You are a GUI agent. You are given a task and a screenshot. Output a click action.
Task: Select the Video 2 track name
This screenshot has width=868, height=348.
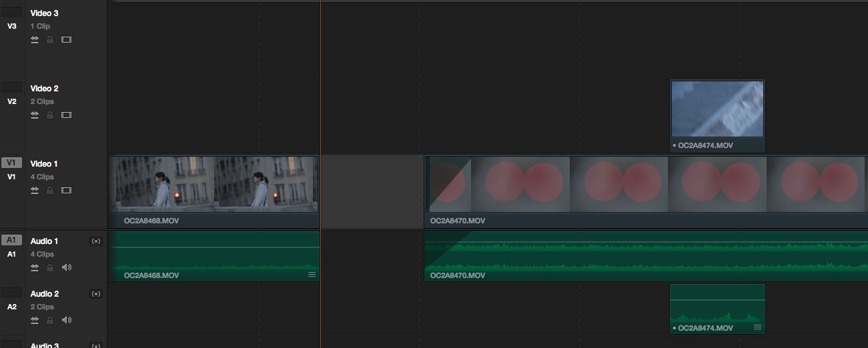pyautogui.click(x=44, y=89)
